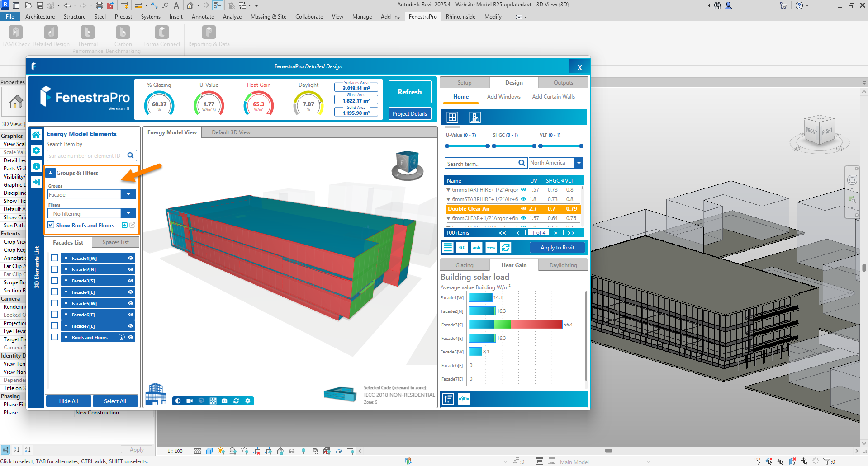Open the EAM Check ribbon tool
This screenshot has width=868, height=466.
[16, 36]
